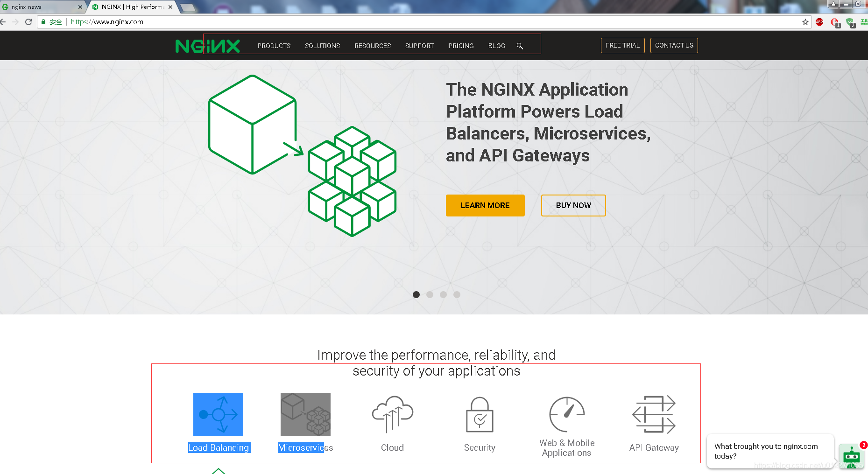868x474 pixels.
Task: Click the Microservices cubes icon
Action: tap(305, 414)
